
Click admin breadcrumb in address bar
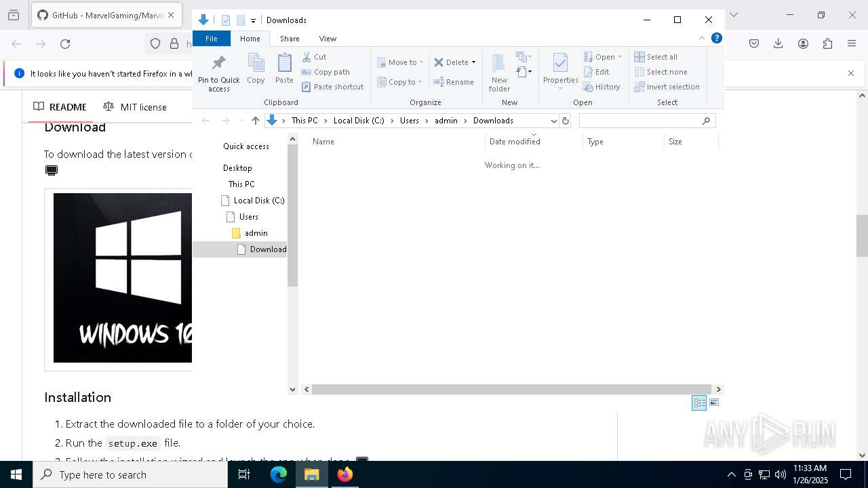point(446,121)
